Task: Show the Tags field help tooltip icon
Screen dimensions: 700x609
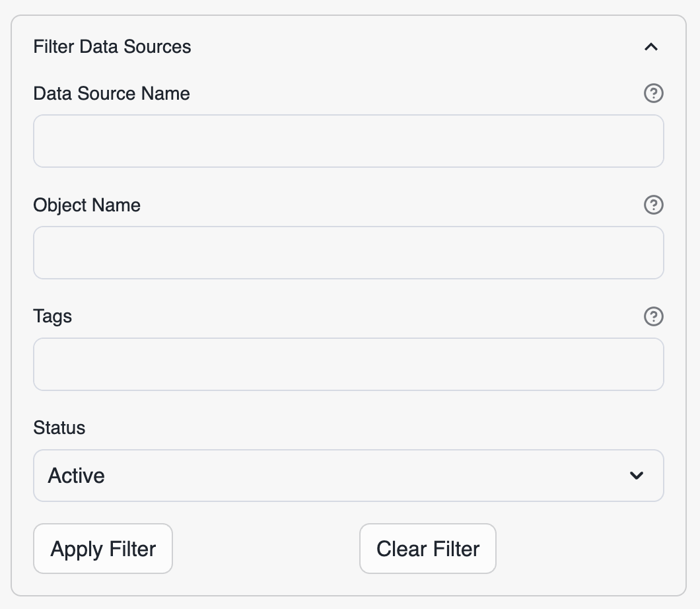Action: [653, 317]
